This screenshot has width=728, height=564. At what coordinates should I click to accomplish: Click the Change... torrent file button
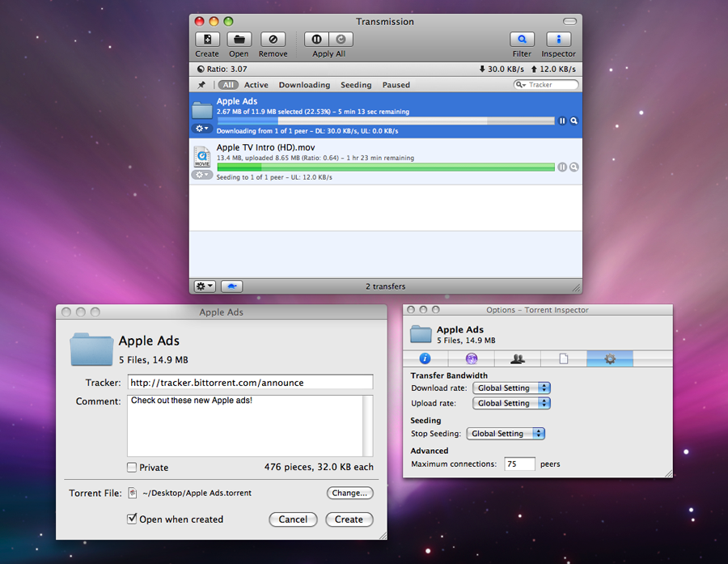(x=349, y=493)
